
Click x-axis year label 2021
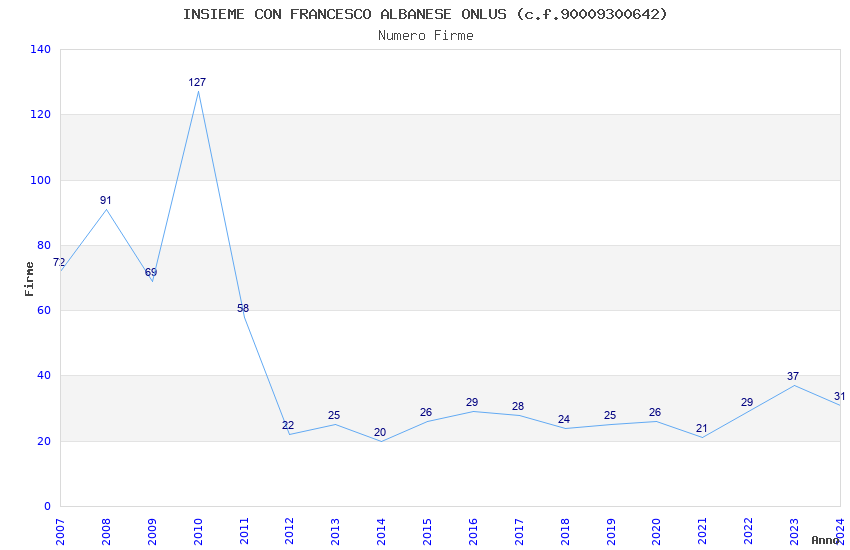703,532
